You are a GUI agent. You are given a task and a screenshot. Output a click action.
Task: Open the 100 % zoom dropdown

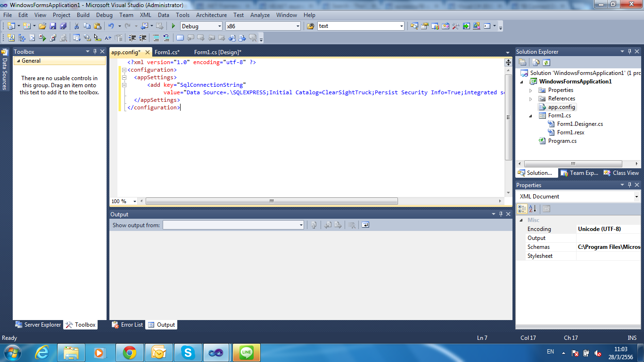[x=135, y=201]
